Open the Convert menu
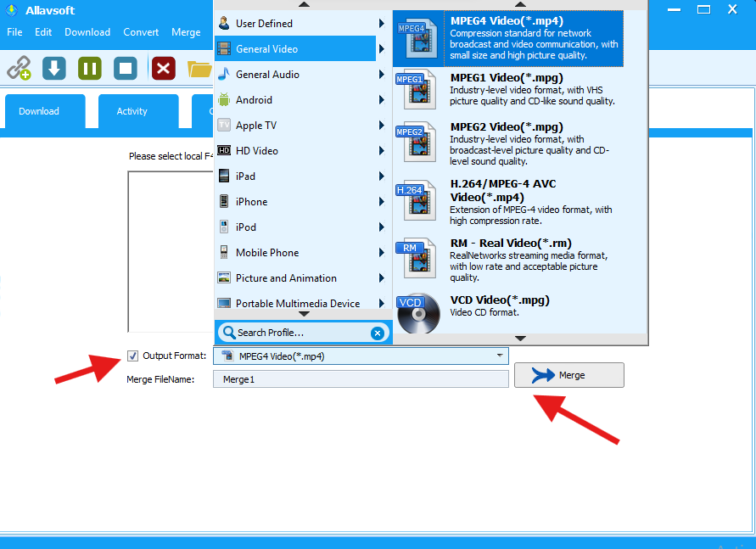756x549 pixels. (141, 32)
